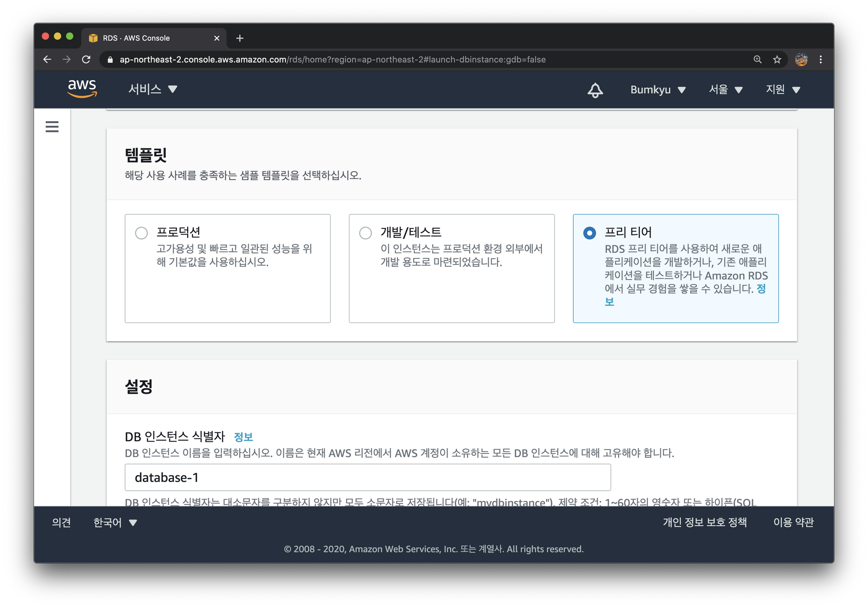
Task: Click 정보 link beside DB 인스턴스 식별자
Action: tap(243, 437)
